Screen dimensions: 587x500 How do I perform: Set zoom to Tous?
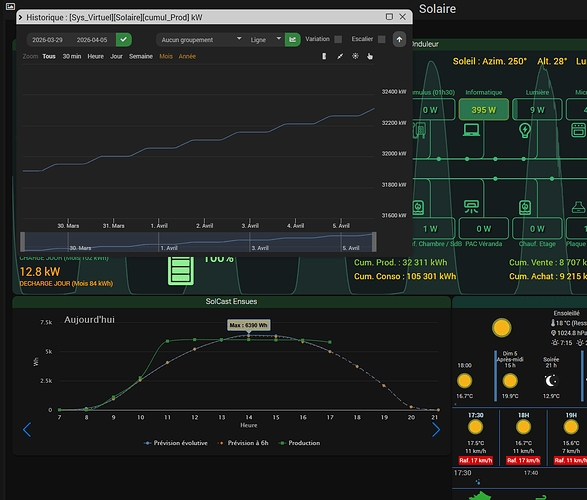[x=49, y=57]
